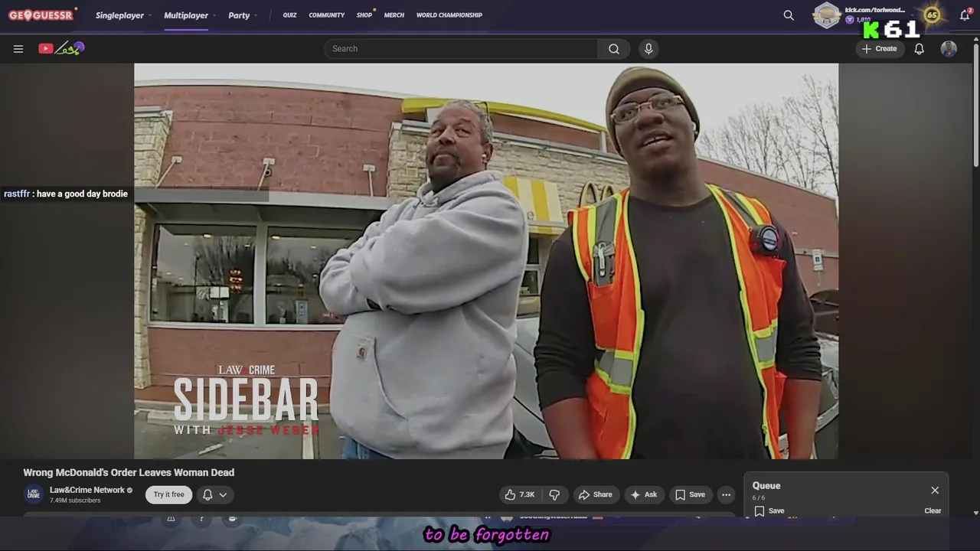Image resolution: width=980 pixels, height=551 pixels.
Task: Open the Merch page
Action: (x=394, y=15)
